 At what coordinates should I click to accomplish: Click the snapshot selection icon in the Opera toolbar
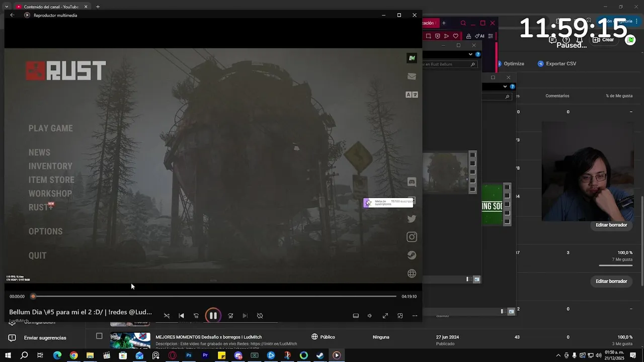428,36
